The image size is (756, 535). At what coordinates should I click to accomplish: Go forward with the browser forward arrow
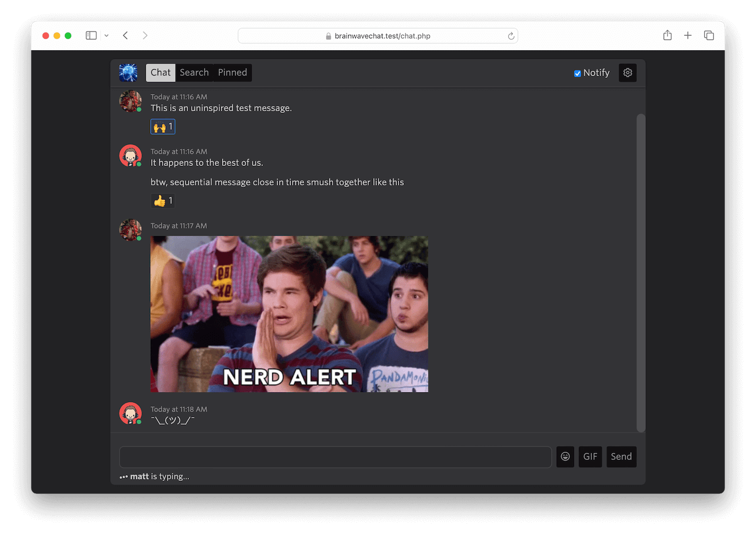coord(145,36)
